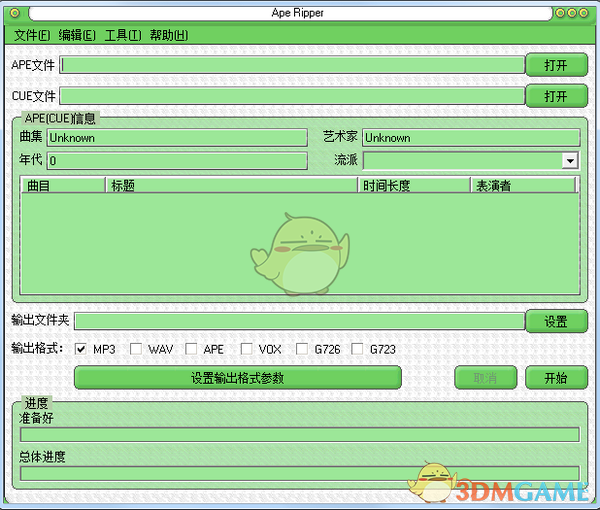Open the 文件(F) menu
The width and height of the screenshot is (600, 510).
pyautogui.click(x=32, y=35)
